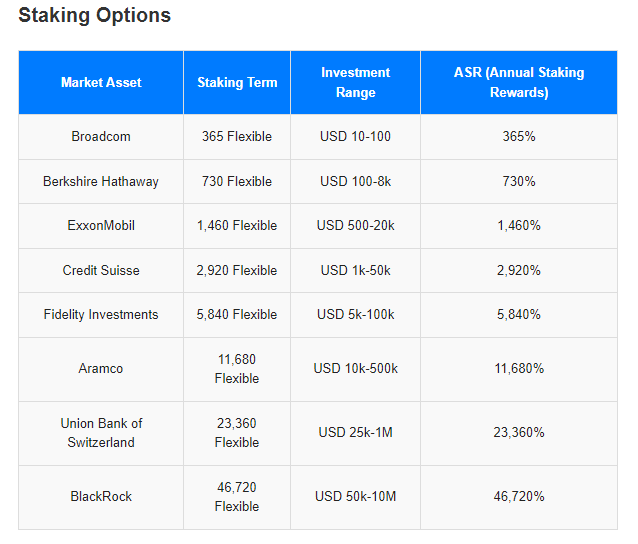Image resolution: width=638 pixels, height=544 pixels.
Task: Select the 46,720% ASR cell
Action: (x=518, y=497)
